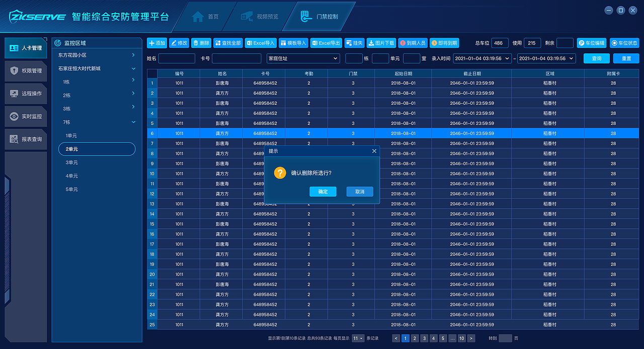The height and width of the screenshot is (349, 644).
Task: Jump to page 3 in pagination
Action: pyautogui.click(x=424, y=338)
